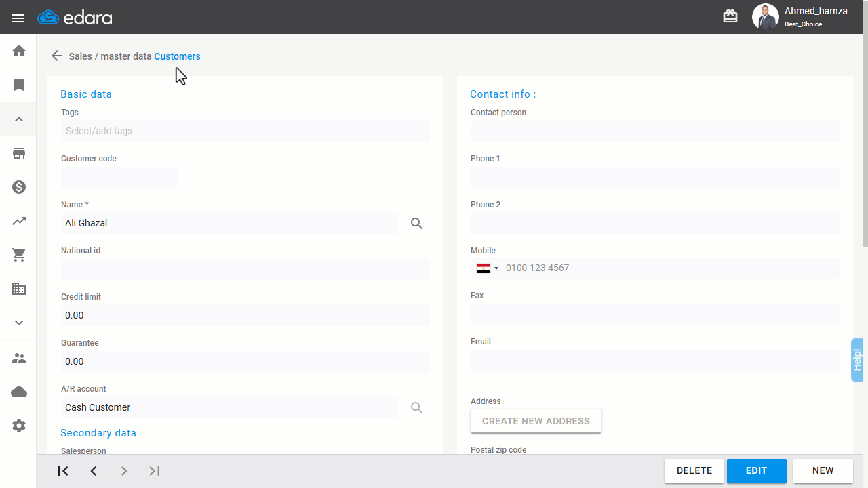The image size is (868, 488).
Task: Open the Egypt flag country code dropdown
Action: (487, 268)
